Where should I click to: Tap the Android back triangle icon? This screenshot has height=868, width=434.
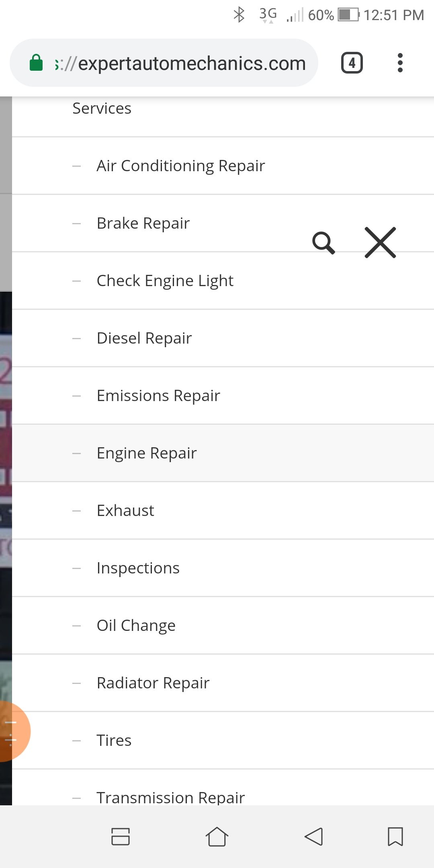[313, 837]
